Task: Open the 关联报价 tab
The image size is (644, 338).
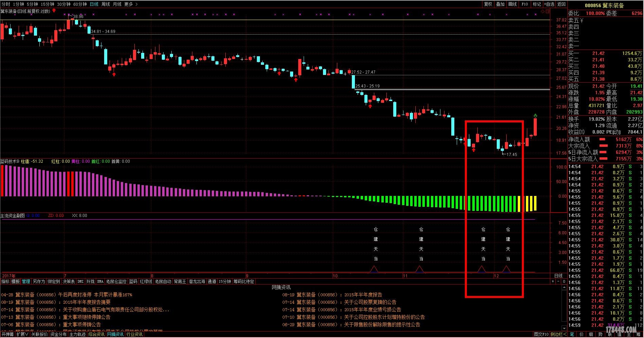Action: point(39,334)
